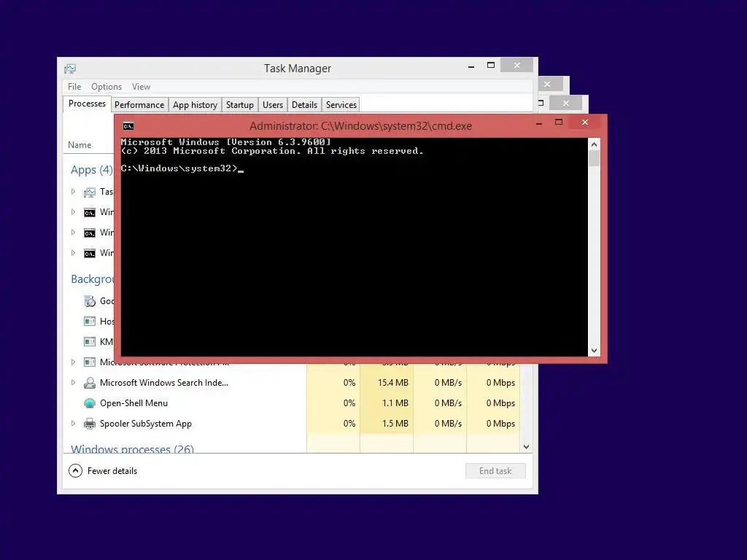Click the Microsoft Windows Search Indexer icon
Viewport: 747px width, 560px height.
coord(90,383)
